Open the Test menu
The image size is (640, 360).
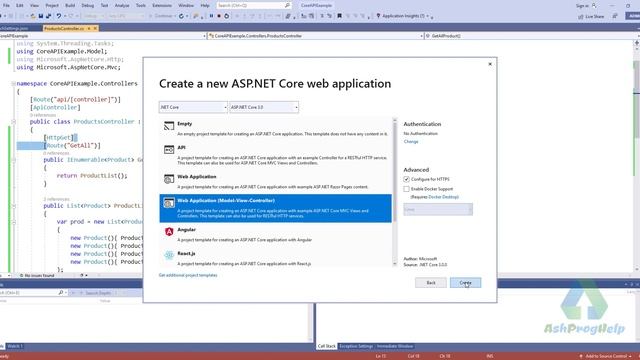coord(104,6)
